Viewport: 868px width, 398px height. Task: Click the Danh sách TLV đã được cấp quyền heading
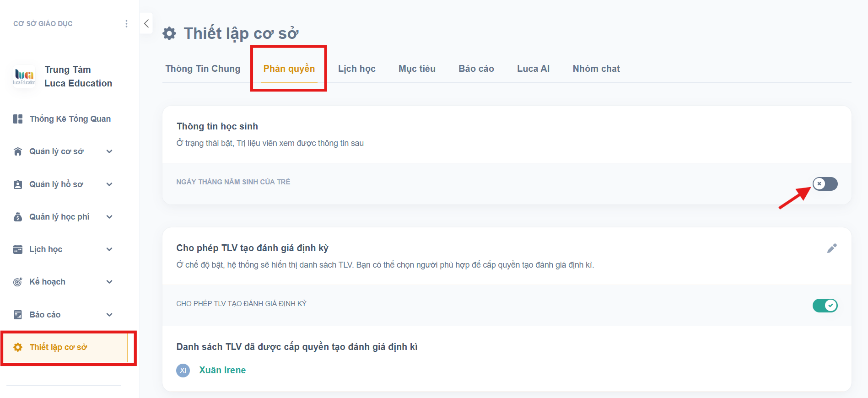[297, 347]
